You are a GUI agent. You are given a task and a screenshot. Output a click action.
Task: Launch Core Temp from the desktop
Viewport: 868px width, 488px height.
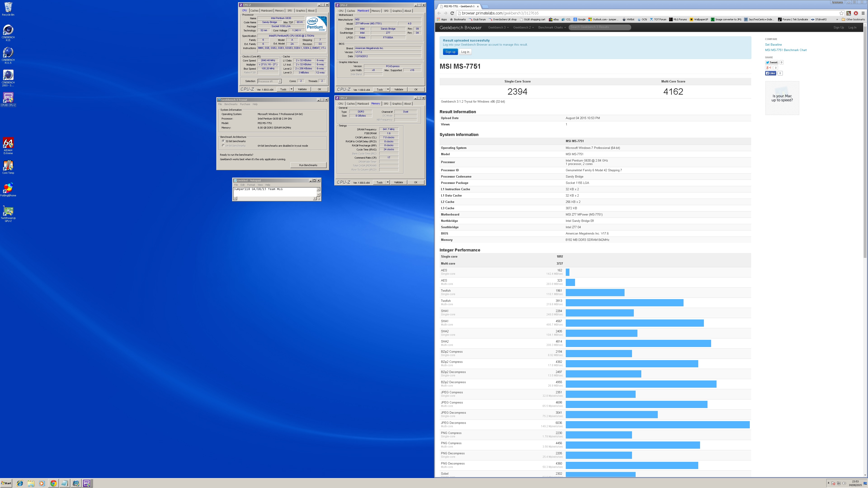point(8,167)
